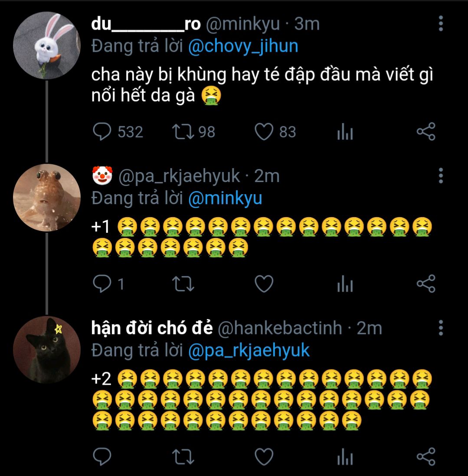Screen dimensions: 468x476
Task: Reply to @hankebactinh's +2 tweet
Action: click(x=102, y=456)
